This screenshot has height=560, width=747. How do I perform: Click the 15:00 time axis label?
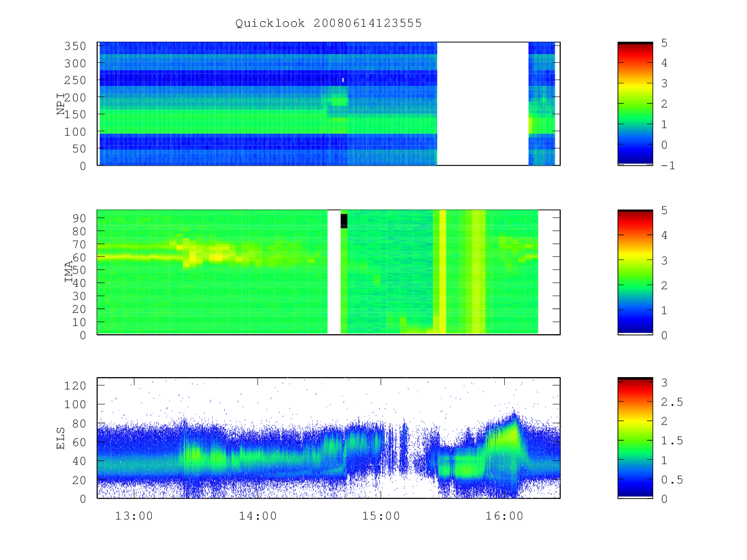[381, 516]
